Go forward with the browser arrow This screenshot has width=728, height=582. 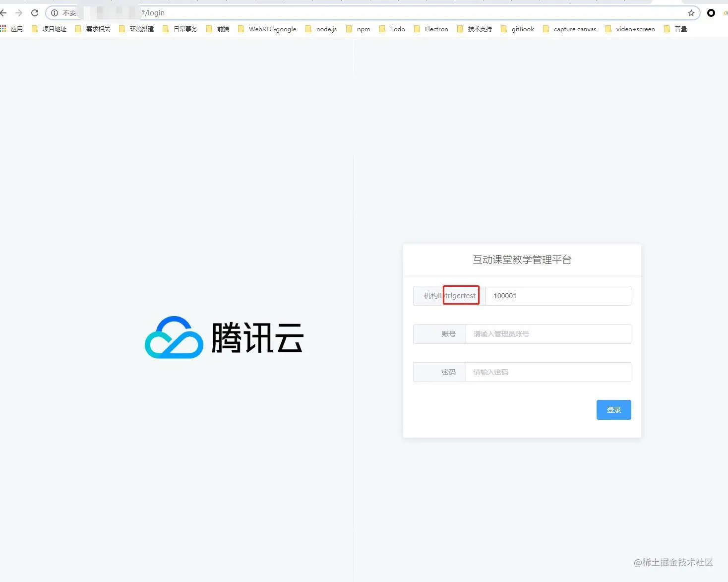click(x=19, y=13)
